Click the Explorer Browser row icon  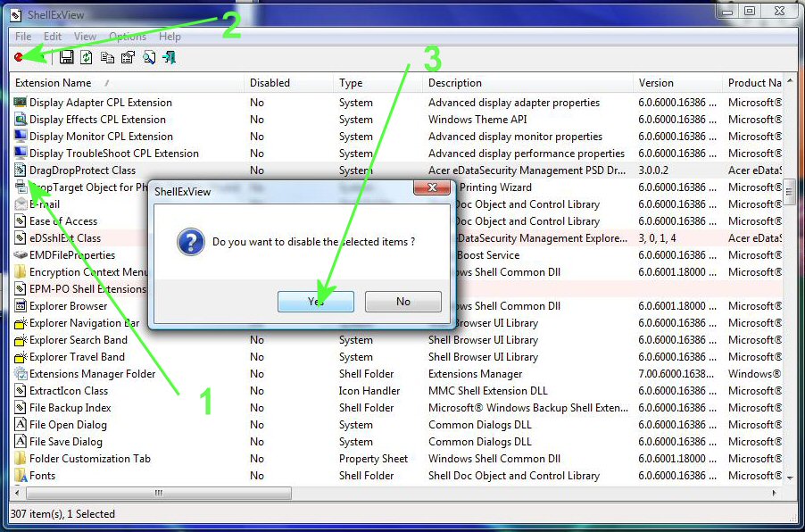pos(20,305)
